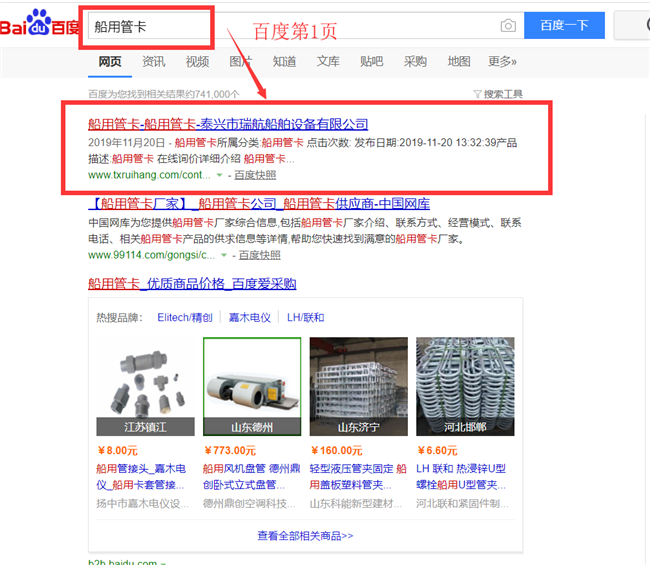Click the camera image search icon
This screenshot has width=650, height=565.
(508, 26)
